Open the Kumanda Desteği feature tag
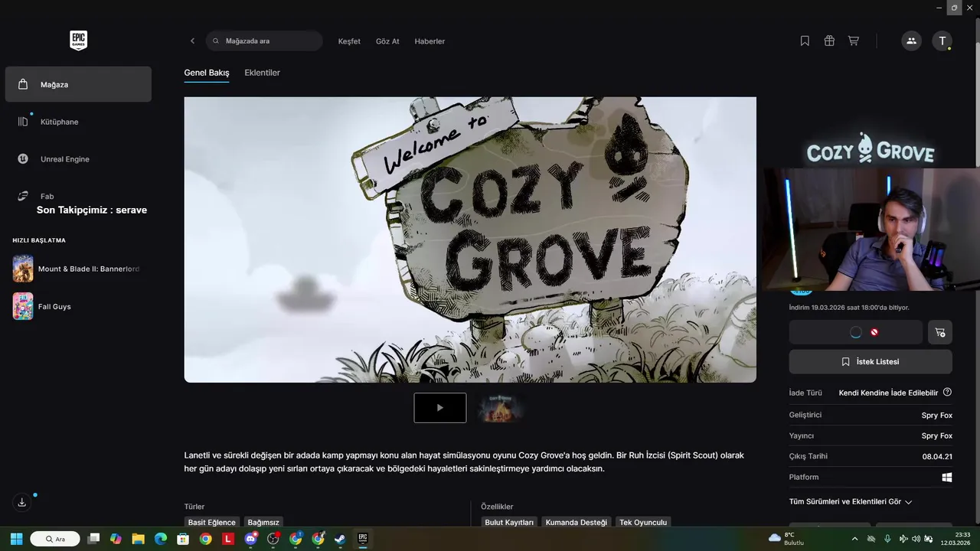 tap(577, 522)
